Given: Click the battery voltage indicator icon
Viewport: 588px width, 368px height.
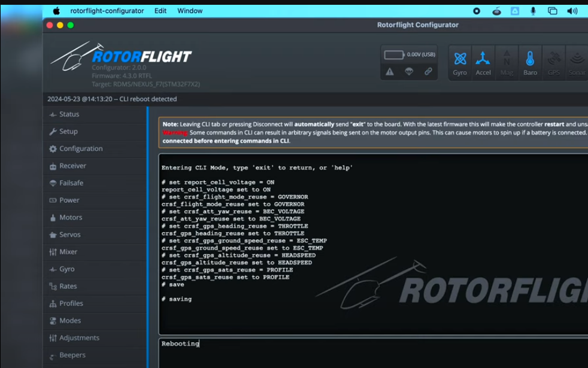Looking at the screenshot, I should 394,54.
